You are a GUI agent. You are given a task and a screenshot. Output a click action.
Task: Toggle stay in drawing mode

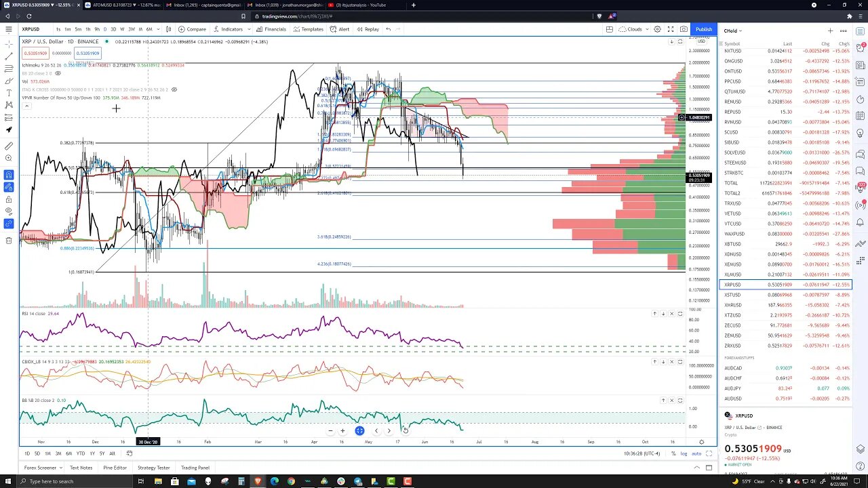tap(8, 186)
